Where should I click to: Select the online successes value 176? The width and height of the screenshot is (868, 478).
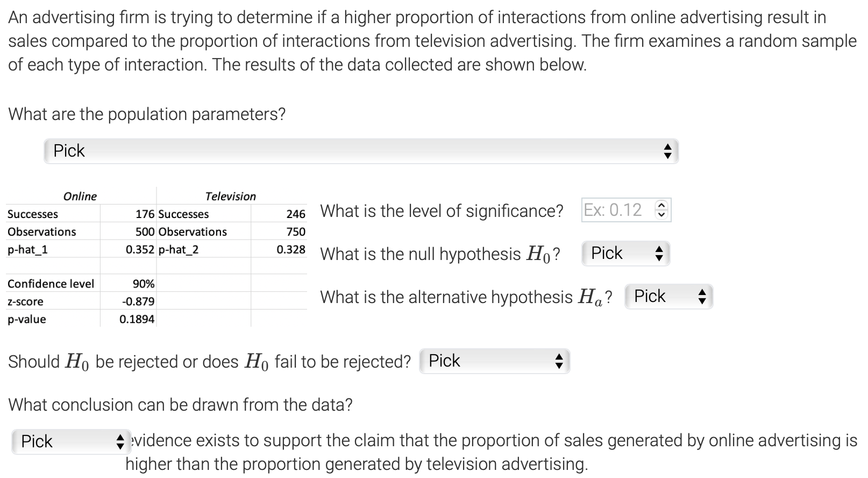[145, 214]
